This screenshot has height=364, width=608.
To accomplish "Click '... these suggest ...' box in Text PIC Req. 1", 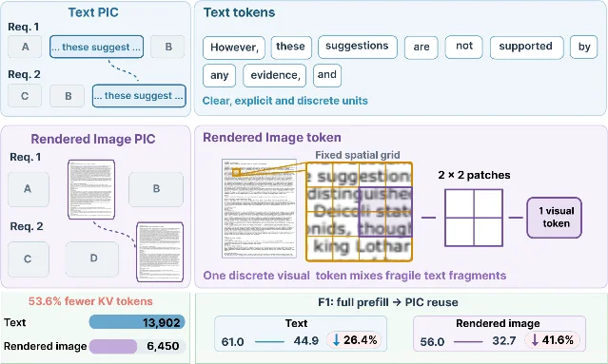I will pyautogui.click(x=96, y=47).
